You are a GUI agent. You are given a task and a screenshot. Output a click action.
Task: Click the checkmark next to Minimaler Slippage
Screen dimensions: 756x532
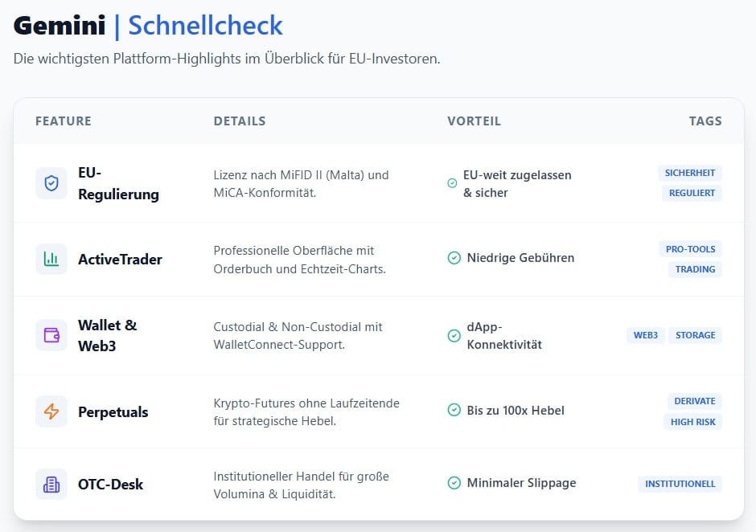(x=453, y=483)
